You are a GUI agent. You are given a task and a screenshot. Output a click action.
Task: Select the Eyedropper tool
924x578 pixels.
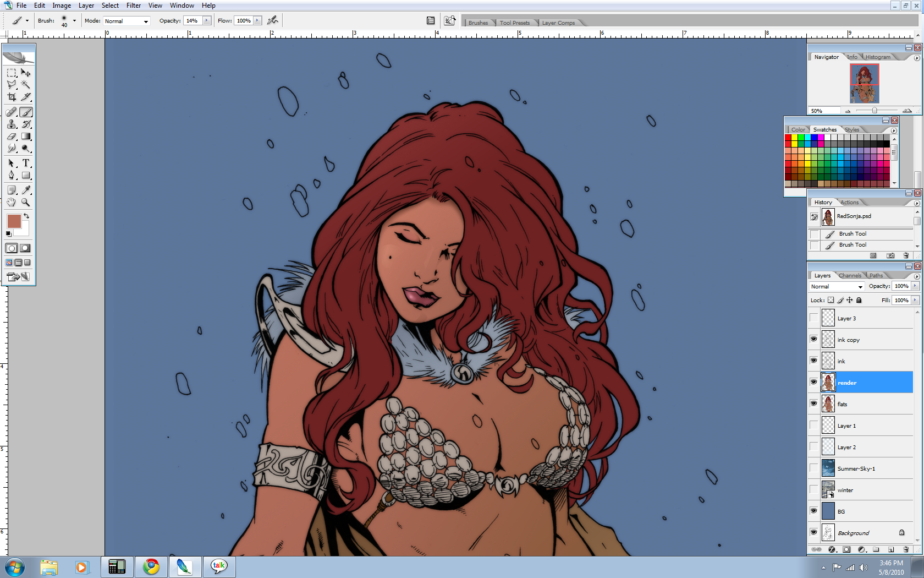[x=26, y=190]
